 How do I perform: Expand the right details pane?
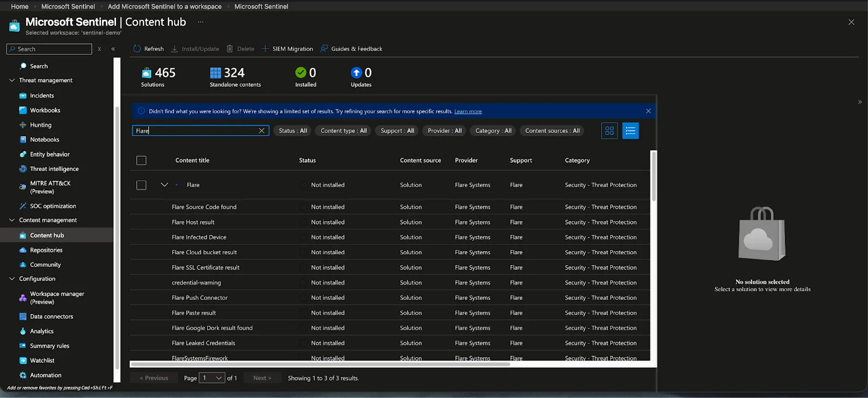click(x=860, y=102)
